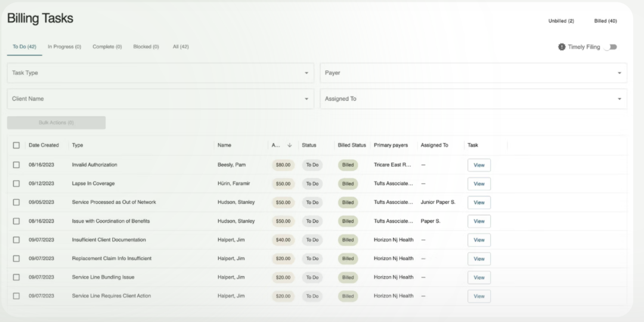
Task: Click the Billed Status column header
Action: pyautogui.click(x=352, y=145)
